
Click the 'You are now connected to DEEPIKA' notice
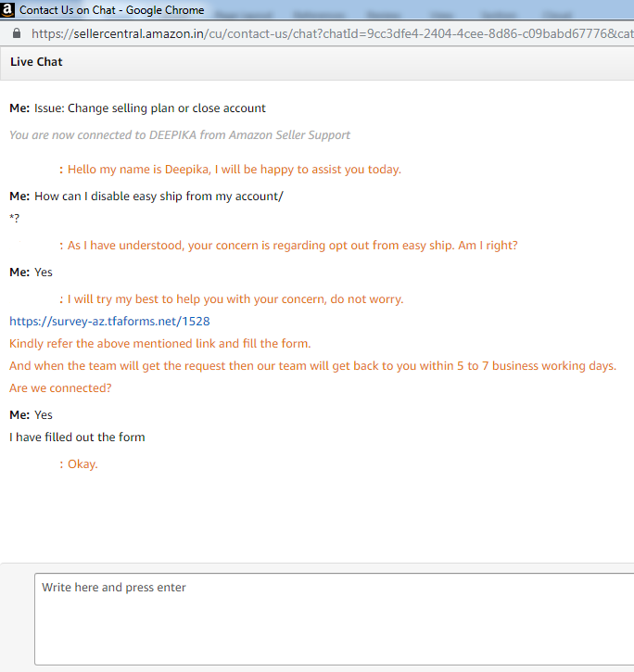pos(180,135)
